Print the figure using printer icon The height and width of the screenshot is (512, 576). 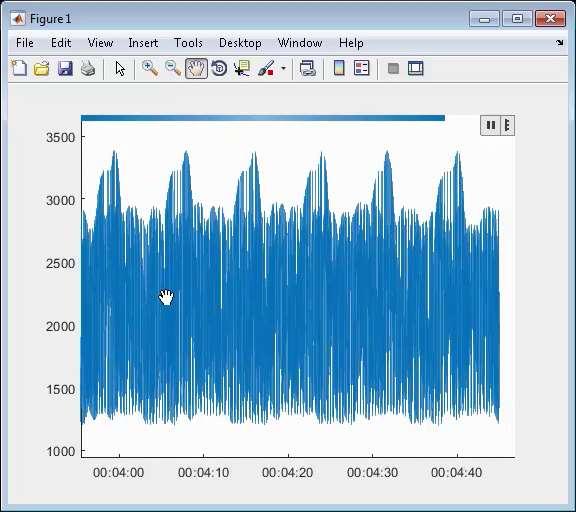tap(88, 68)
